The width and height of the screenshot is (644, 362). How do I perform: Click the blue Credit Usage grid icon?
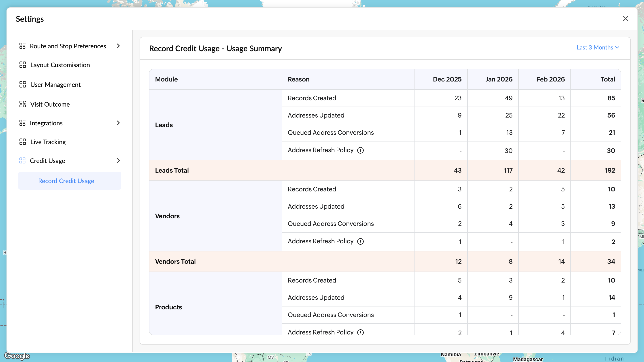tap(23, 161)
